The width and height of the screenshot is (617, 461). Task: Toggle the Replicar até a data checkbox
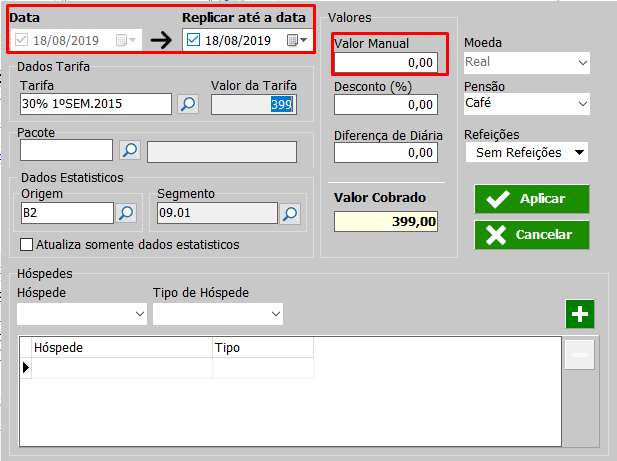click(193, 40)
